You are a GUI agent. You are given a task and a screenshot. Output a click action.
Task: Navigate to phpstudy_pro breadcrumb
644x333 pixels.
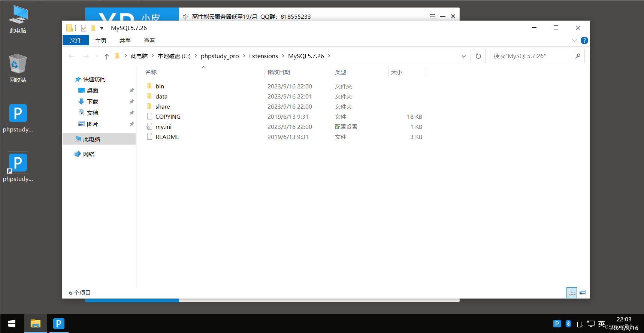click(x=220, y=56)
